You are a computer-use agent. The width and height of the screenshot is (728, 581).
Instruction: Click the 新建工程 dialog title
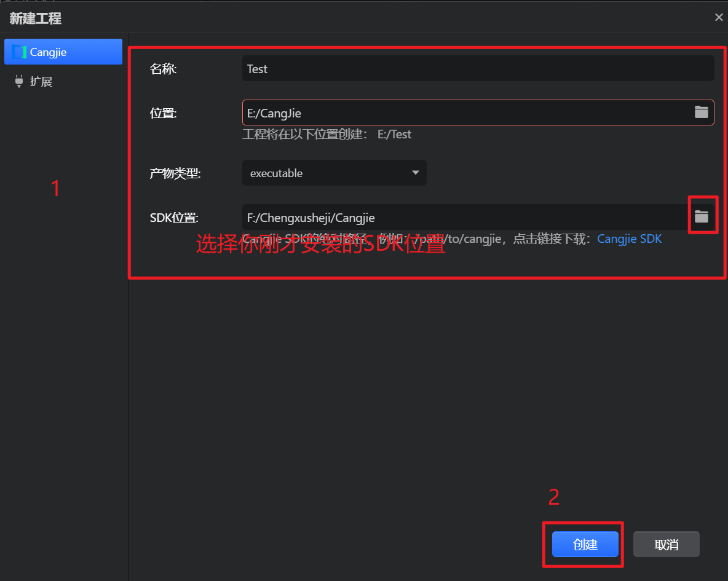tap(35, 18)
